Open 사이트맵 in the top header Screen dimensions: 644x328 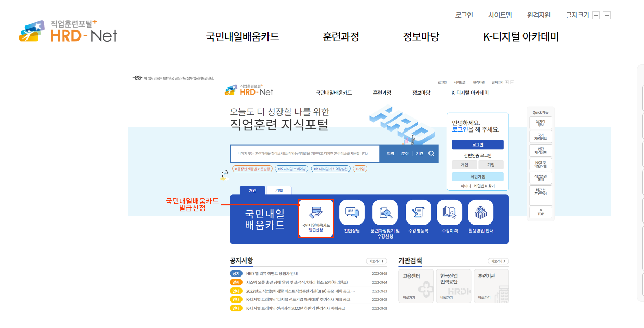[500, 15]
